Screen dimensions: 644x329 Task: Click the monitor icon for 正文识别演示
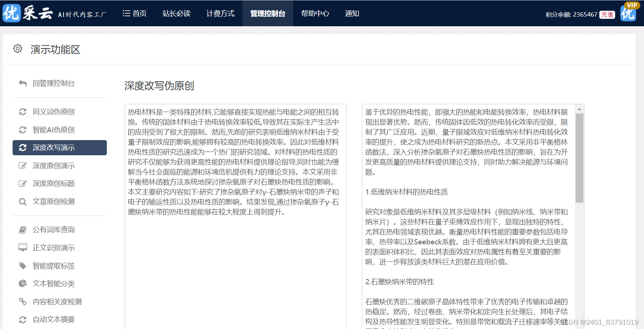pos(23,248)
